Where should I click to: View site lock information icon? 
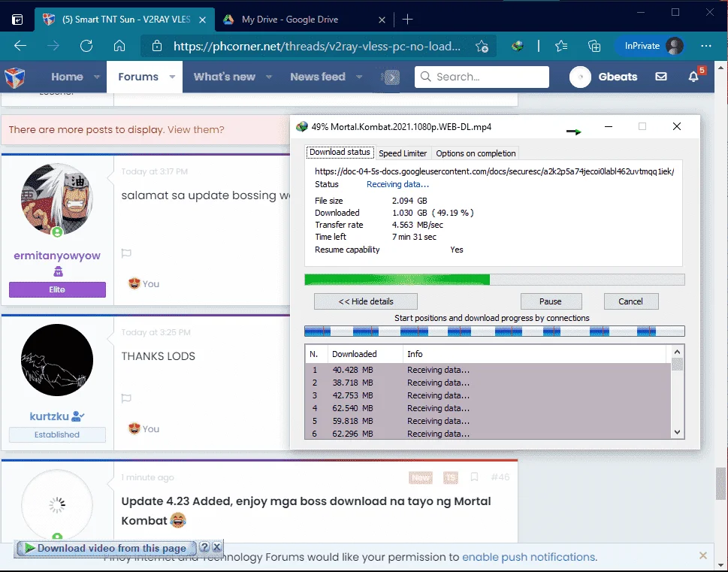click(x=157, y=46)
